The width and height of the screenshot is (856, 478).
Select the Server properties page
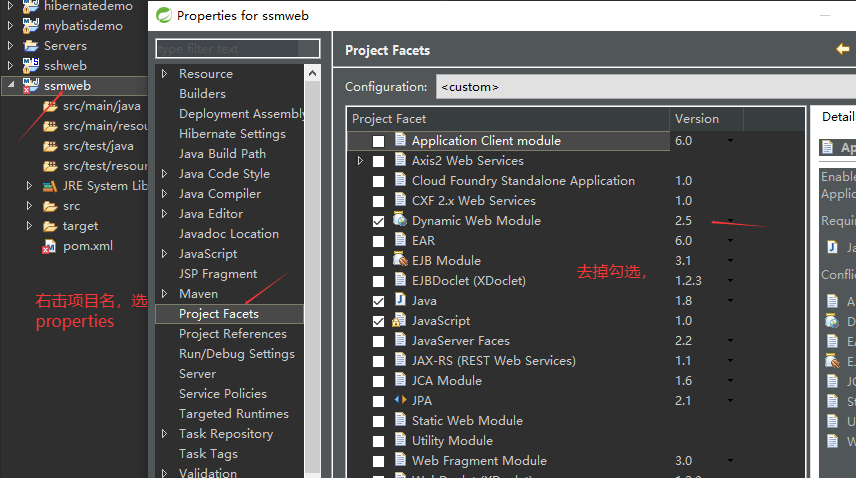[197, 374]
